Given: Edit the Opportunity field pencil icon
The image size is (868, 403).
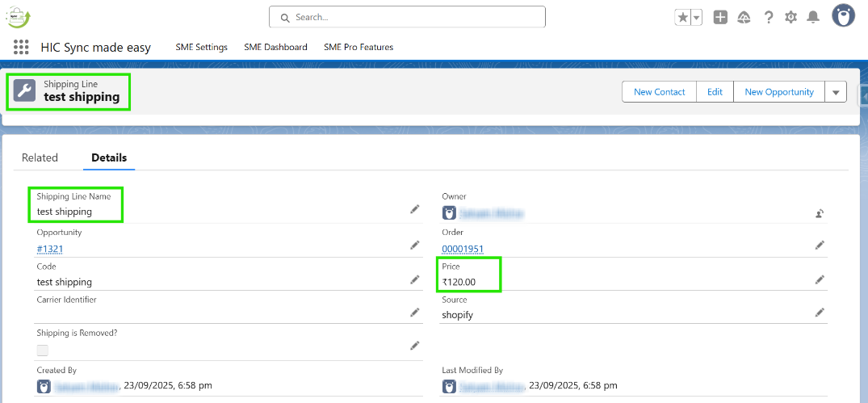Looking at the screenshot, I should coord(415,245).
